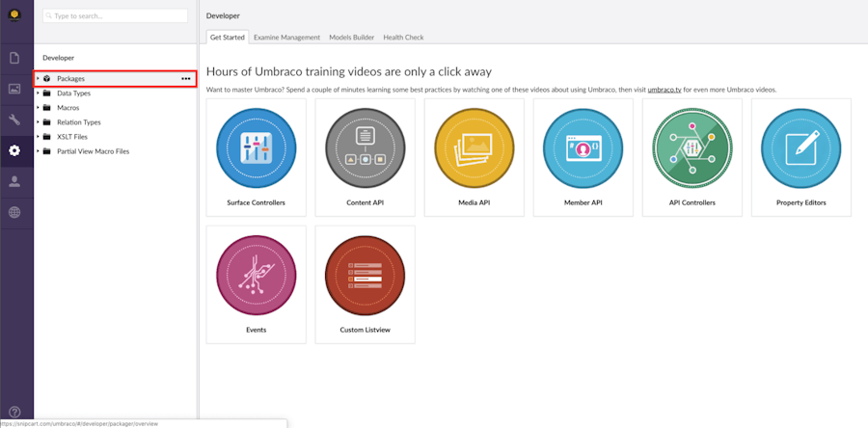
Task: Select the Data Types tree item label
Action: 73,93
